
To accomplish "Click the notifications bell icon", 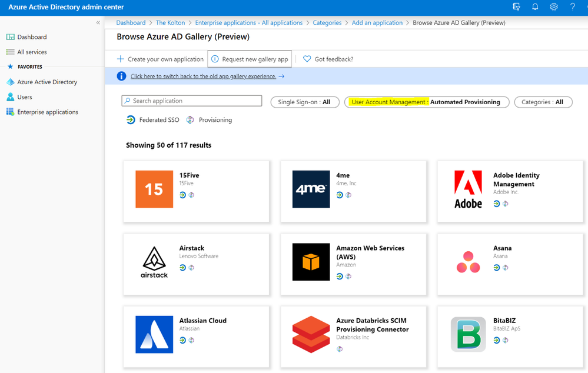I will [535, 7].
